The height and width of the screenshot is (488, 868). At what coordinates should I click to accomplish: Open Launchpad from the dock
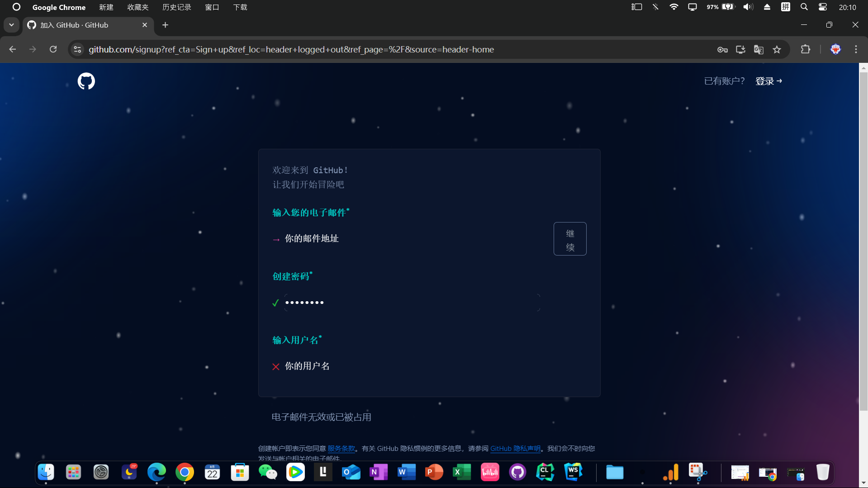(x=73, y=472)
